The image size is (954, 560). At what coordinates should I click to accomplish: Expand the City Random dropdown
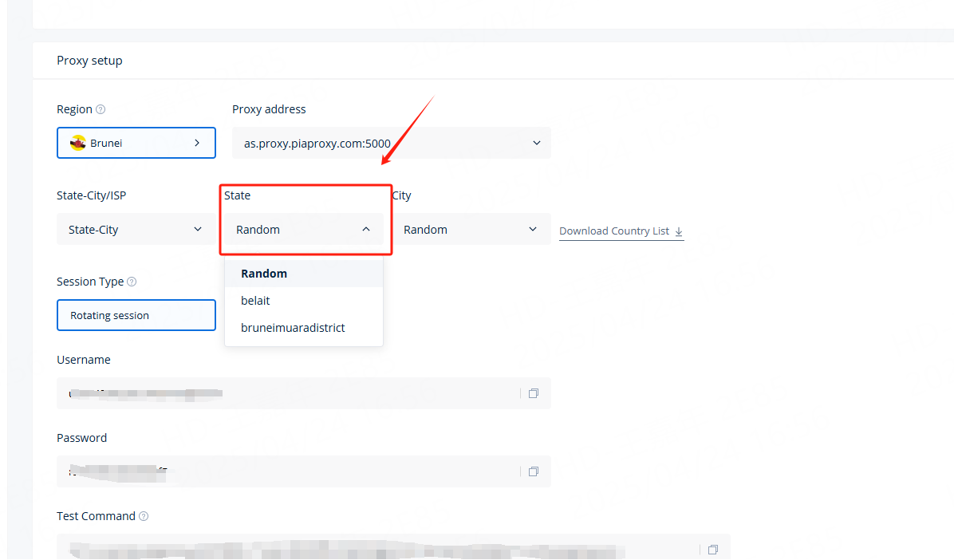[471, 230]
